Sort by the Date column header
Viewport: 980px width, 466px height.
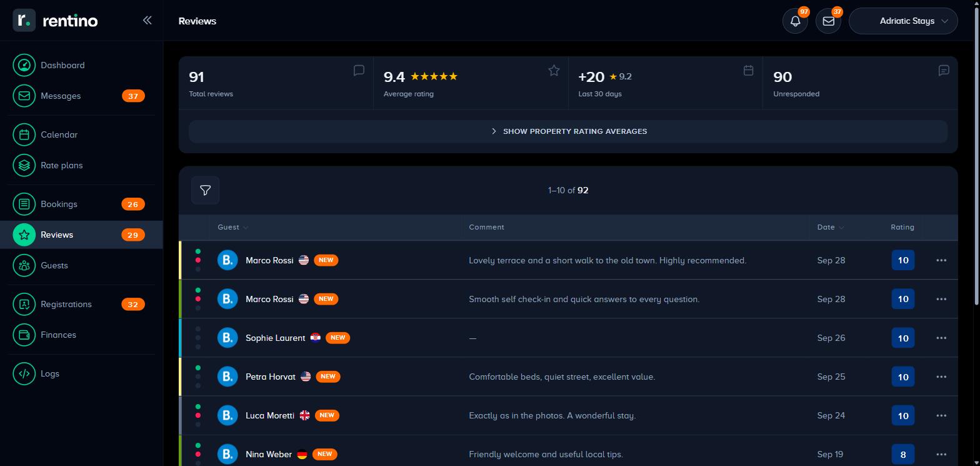tap(830, 227)
